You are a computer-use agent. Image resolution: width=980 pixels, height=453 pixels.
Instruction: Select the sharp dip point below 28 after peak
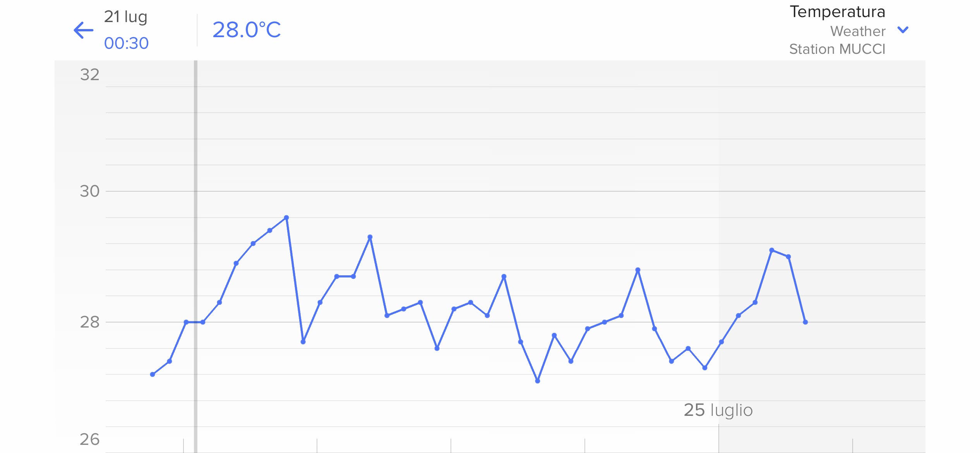[303, 342]
